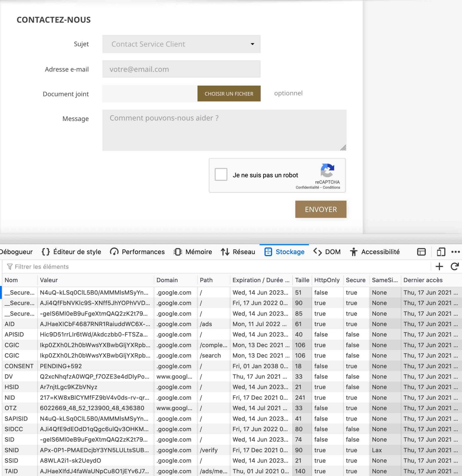Check the Je ne suis pas un robot box
Image resolution: width=462 pixels, height=476 pixels.
pyautogui.click(x=221, y=174)
